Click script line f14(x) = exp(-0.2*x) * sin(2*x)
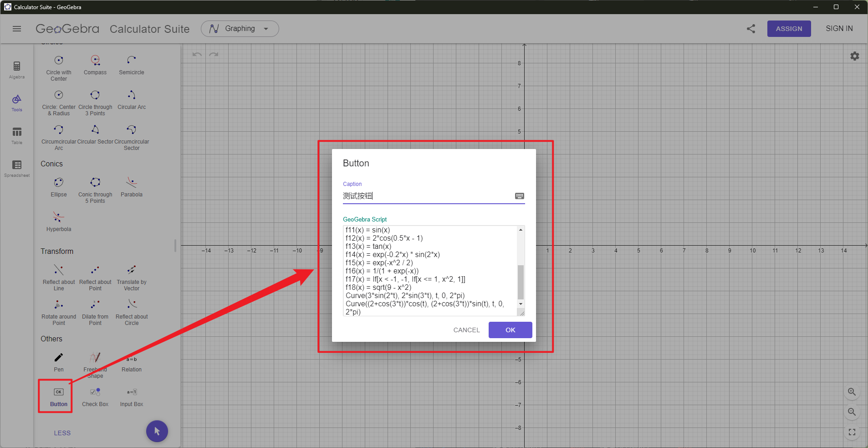Screen dimensions: 868x448 393,255
